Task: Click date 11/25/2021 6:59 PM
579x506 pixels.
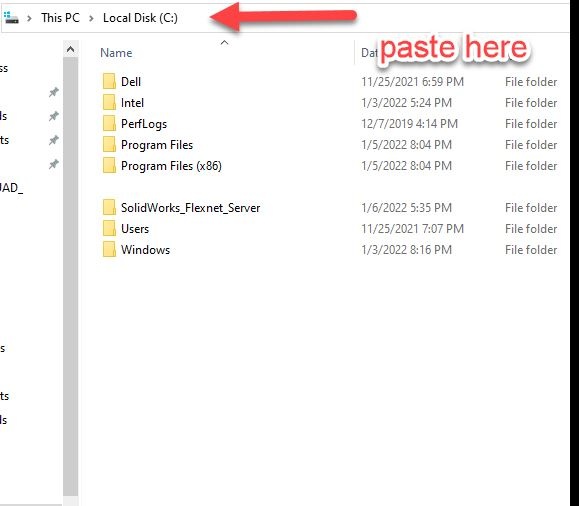Action: pos(412,82)
